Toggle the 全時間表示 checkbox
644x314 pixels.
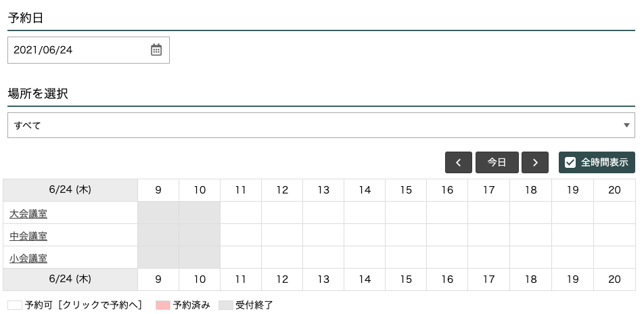click(570, 162)
